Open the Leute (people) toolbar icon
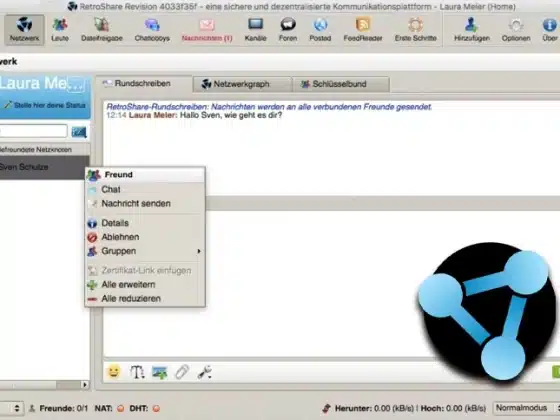The height and width of the screenshot is (420, 560). tap(60, 30)
